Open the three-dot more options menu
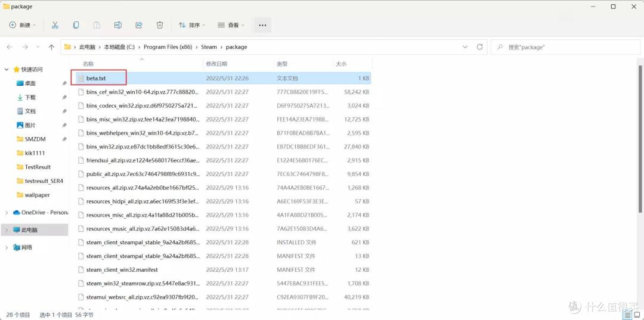 click(262, 25)
